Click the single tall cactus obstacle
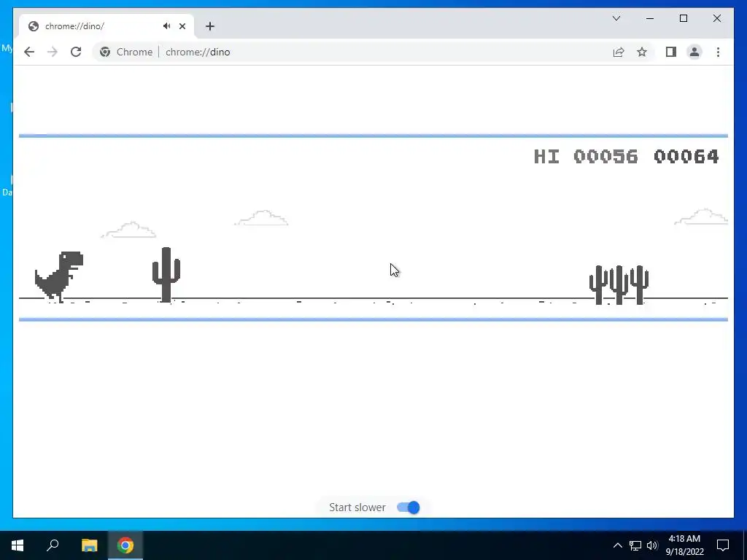The width and height of the screenshot is (747, 560). [x=166, y=274]
